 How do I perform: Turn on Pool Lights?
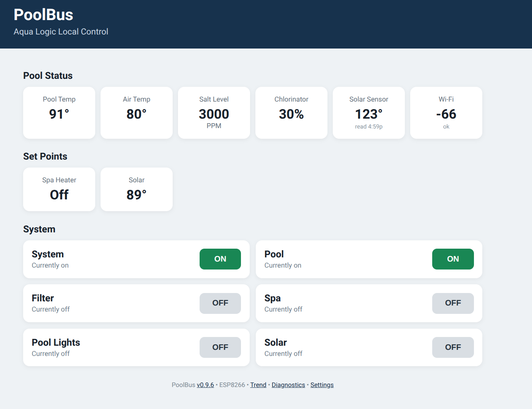pos(220,347)
